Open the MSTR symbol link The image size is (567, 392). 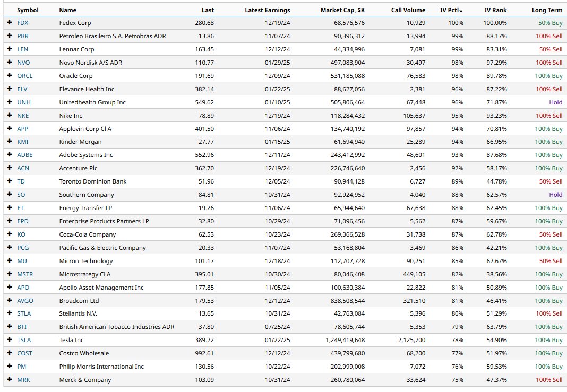point(25,274)
